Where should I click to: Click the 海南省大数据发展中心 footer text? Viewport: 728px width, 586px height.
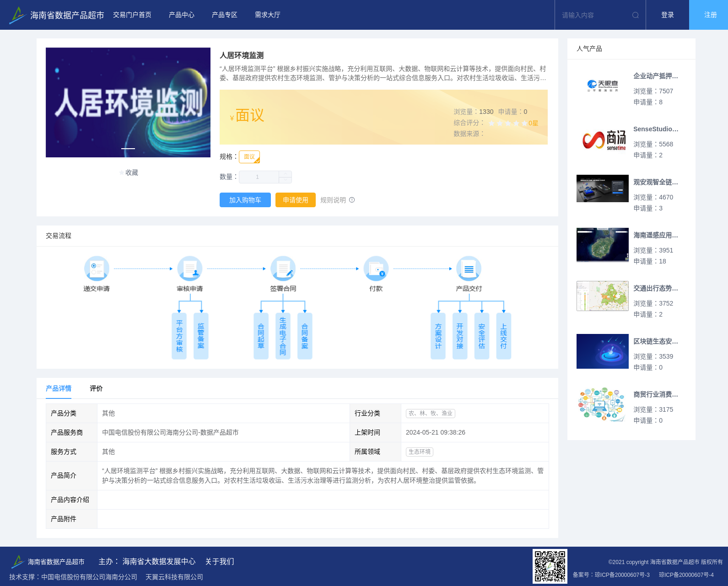coord(159,561)
